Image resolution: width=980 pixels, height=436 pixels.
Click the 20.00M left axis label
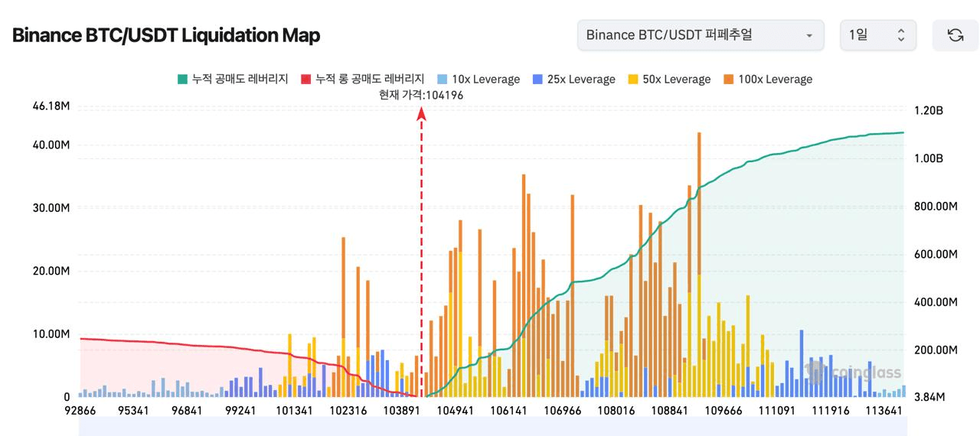51,271
